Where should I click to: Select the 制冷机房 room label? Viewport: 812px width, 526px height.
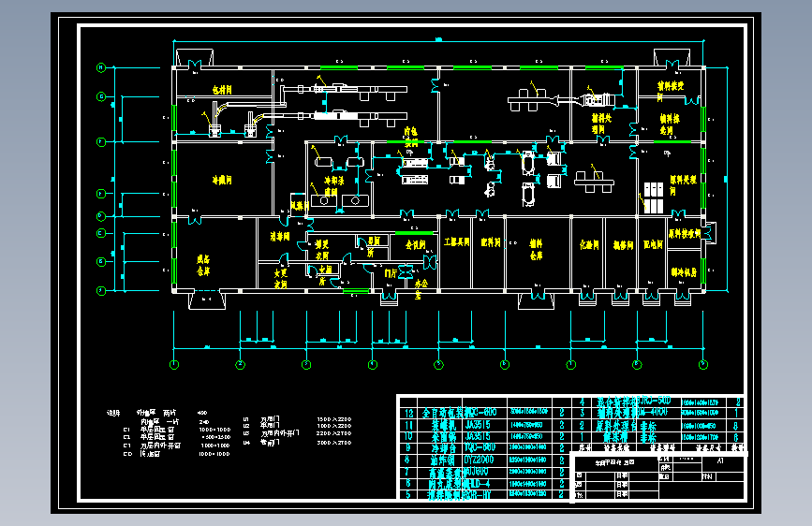(684, 272)
